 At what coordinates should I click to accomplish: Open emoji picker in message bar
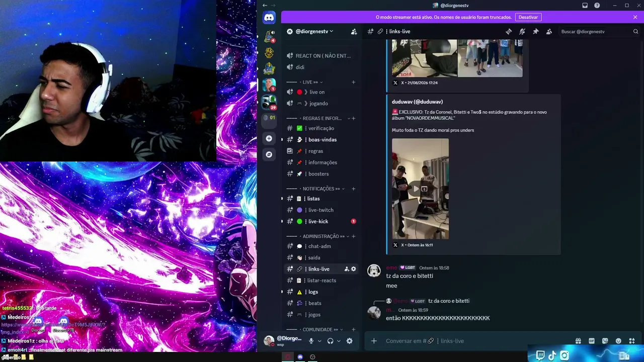[x=618, y=341]
